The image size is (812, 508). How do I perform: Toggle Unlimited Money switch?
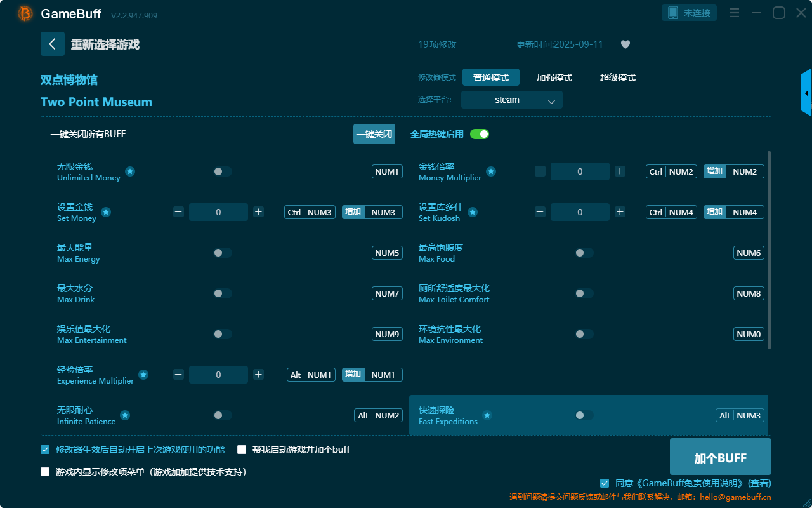(x=223, y=171)
